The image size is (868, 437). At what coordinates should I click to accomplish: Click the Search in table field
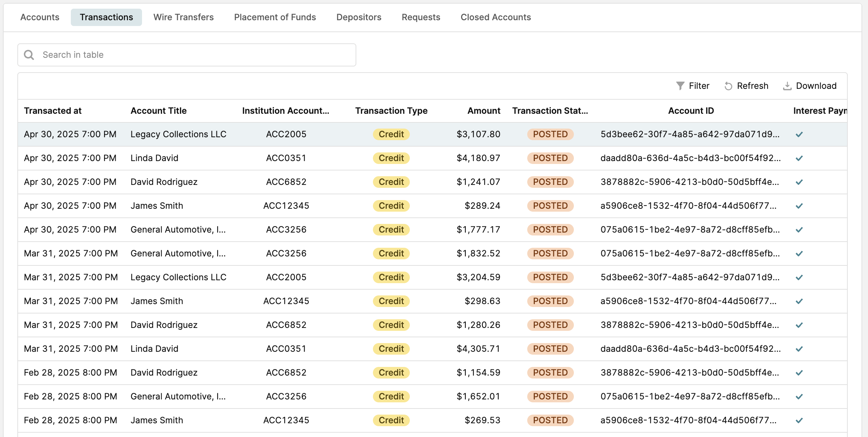(x=187, y=55)
